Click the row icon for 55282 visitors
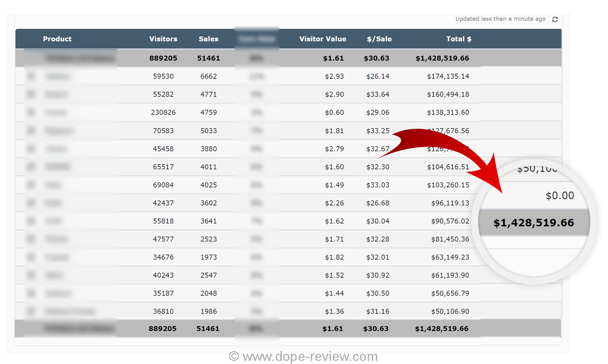 [31, 94]
